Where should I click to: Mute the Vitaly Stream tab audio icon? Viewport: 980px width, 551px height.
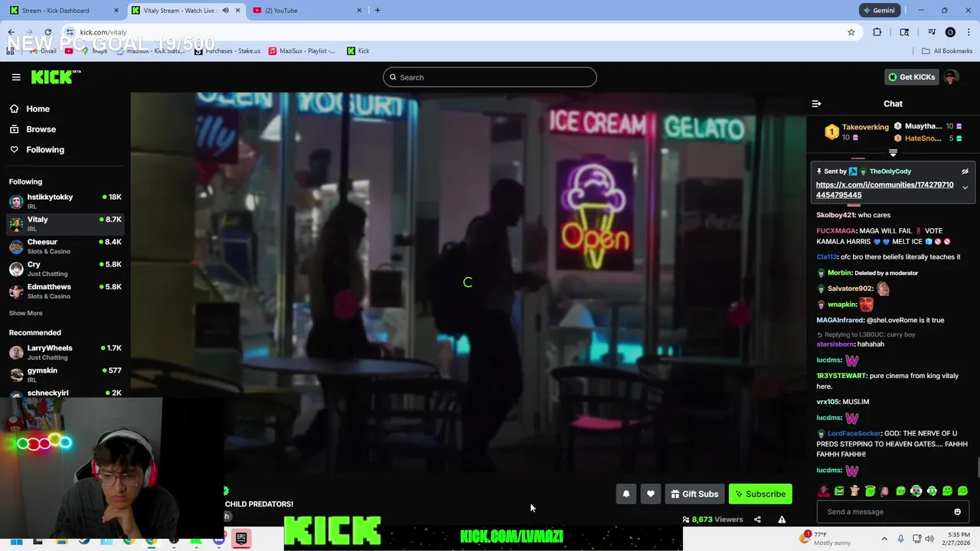click(x=225, y=11)
